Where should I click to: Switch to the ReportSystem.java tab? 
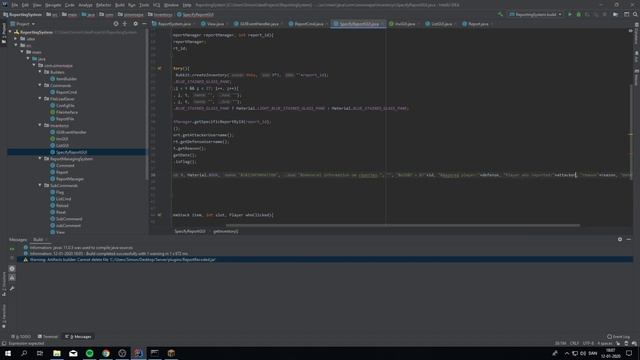[174, 24]
